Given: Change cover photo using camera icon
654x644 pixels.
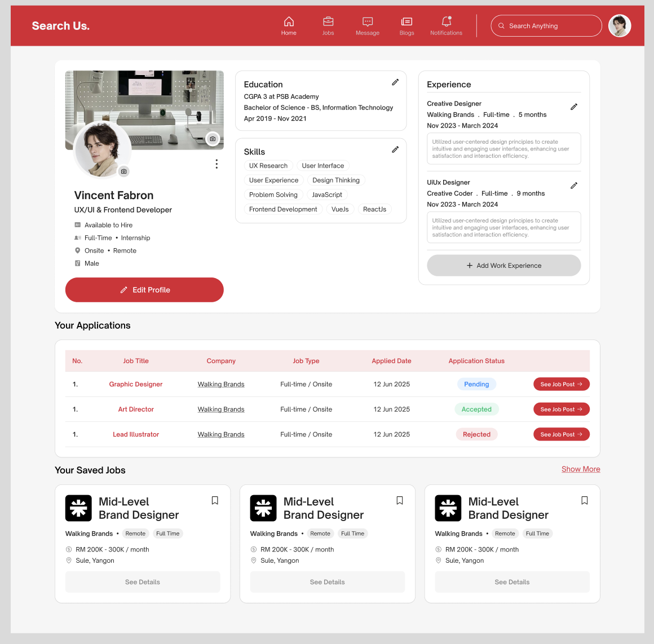Looking at the screenshot, I should pyautogui.click(x=213, y=139).
